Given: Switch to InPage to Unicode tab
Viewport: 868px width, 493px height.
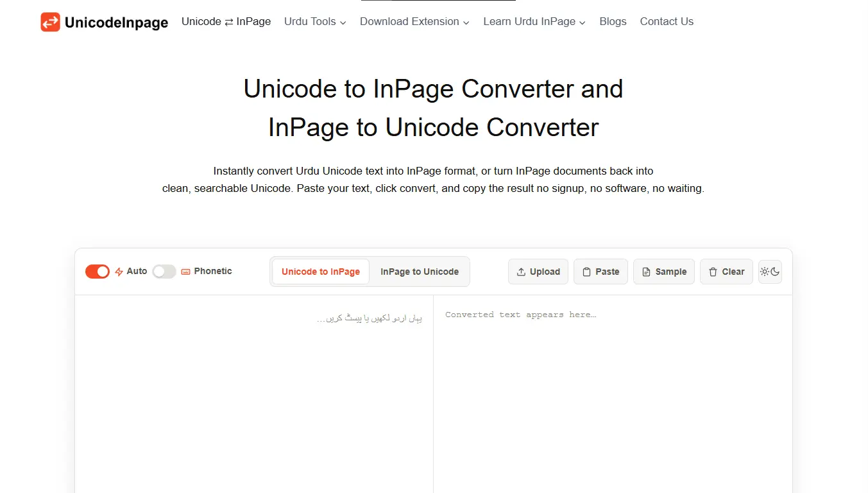Looking at the screenshot, I should (420, 272).
